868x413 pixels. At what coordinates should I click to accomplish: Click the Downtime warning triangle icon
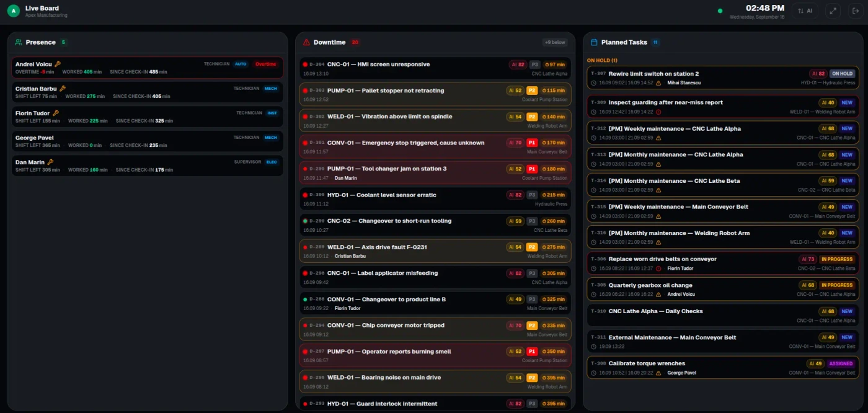[x=306, y=42]
